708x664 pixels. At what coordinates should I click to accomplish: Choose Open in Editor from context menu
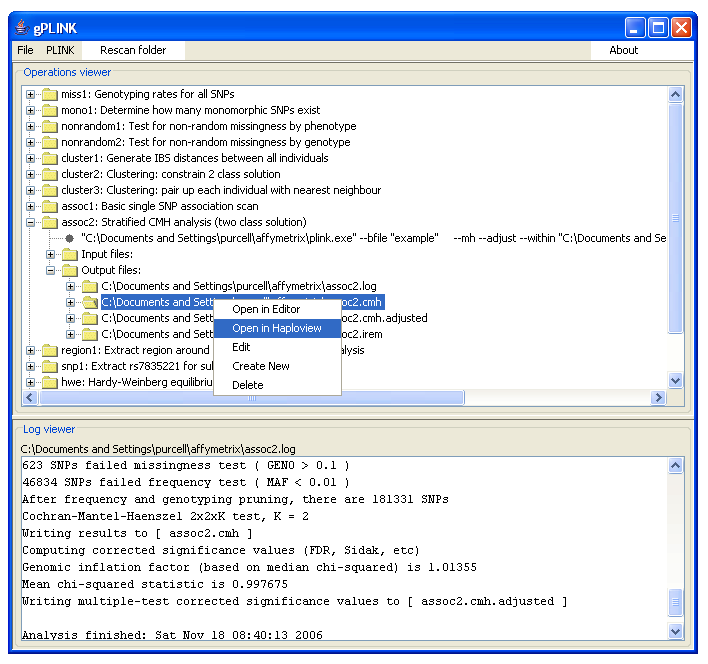click(277, 310)
